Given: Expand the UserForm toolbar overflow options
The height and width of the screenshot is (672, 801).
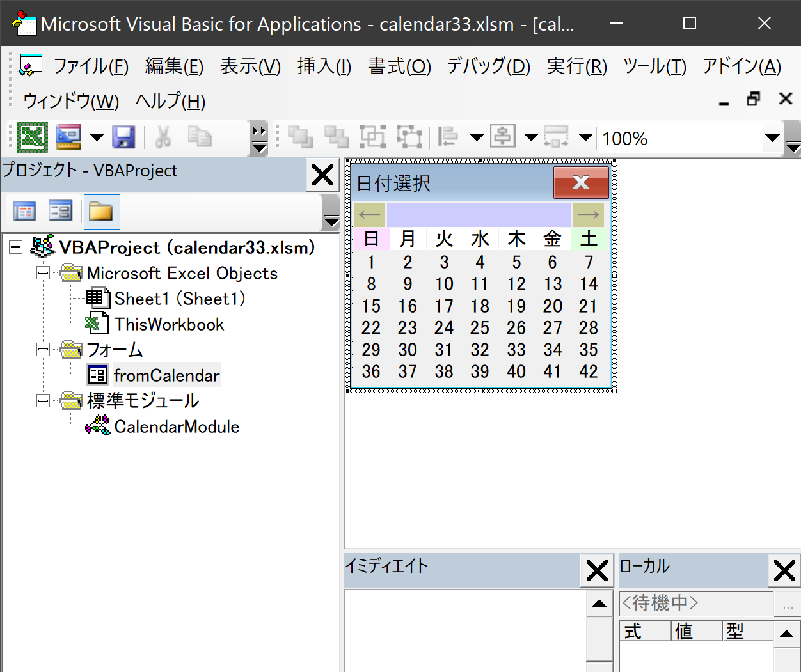Looking at the screenshot, I should pos(793,139).
